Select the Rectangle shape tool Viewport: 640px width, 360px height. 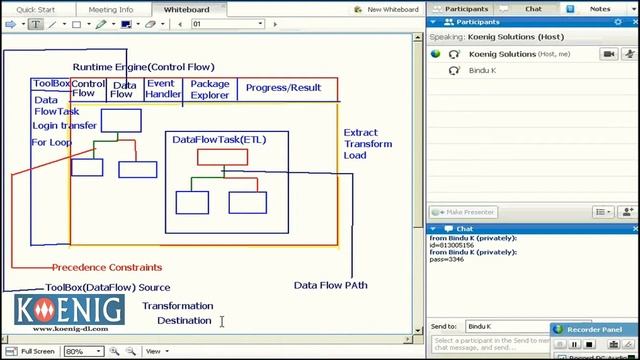coord(76,24)
